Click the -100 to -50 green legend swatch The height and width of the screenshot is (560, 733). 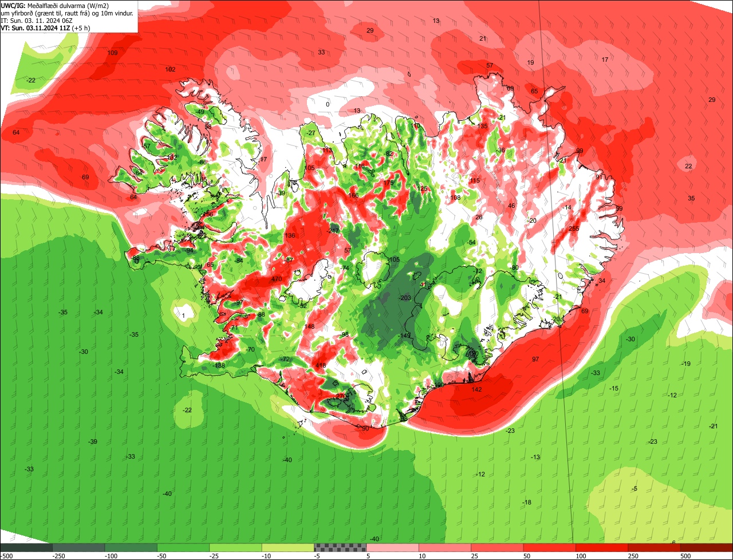point(131,547)
